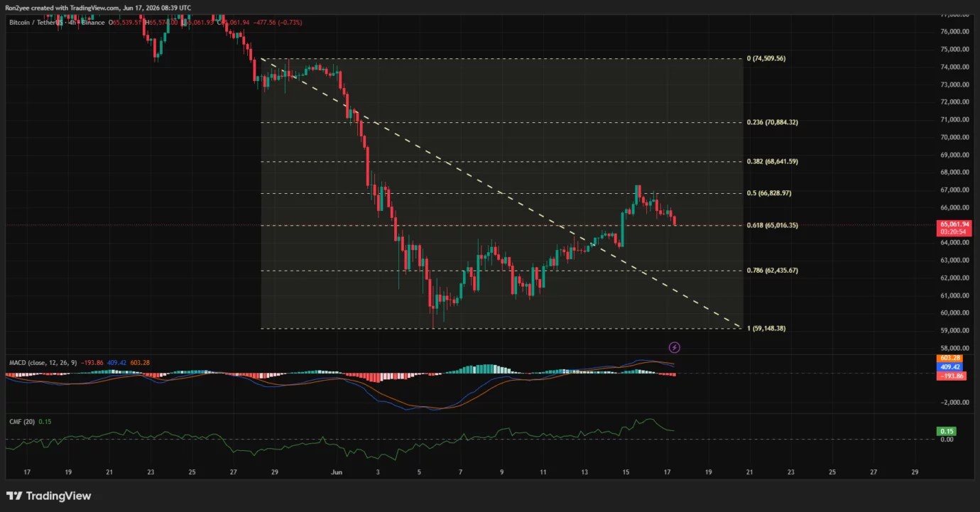Image resolution: width=980 pixels, height=512 pixels.
Task: Click the '5' date label on time axis
Action: click(x=419, y=472)
